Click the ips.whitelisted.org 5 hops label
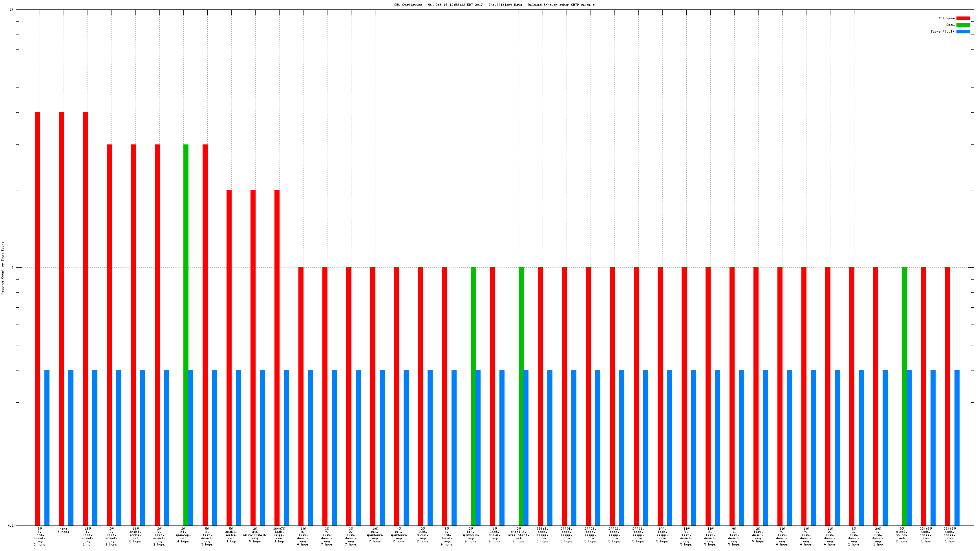This screenshot has height=551, width=980. pos(255,535)
